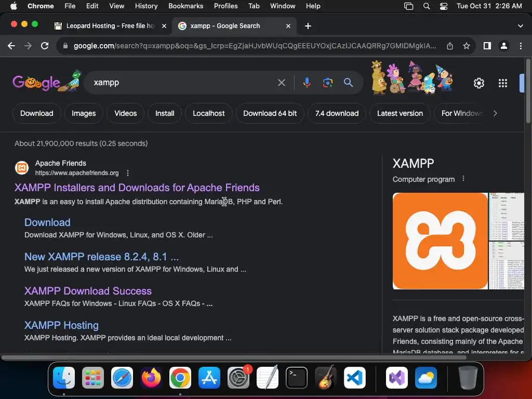
Task: Open the Bookmarks menu
Action: [x=186, y=6]
